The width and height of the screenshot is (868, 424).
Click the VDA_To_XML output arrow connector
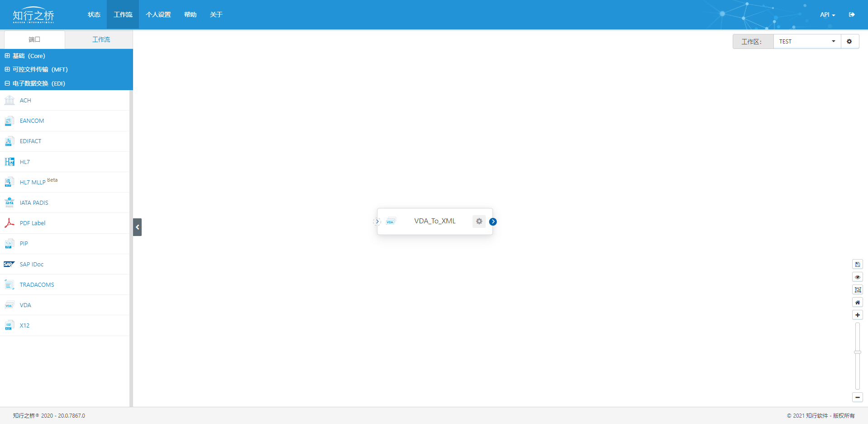tap(493, 222)
